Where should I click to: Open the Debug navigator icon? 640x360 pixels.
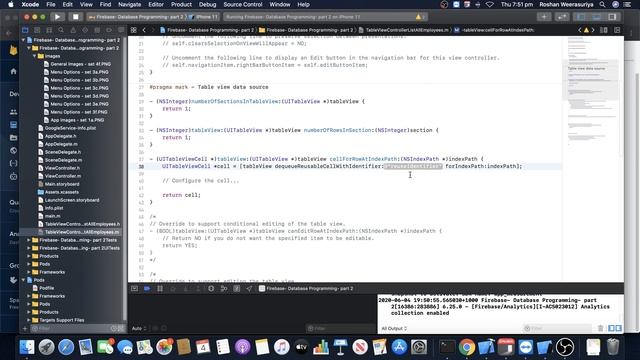(97, 30)
